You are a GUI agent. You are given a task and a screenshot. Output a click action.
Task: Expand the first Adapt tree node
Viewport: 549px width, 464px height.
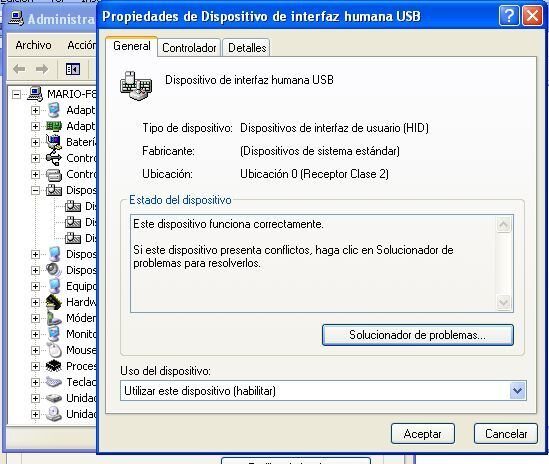tap(35, 110)
